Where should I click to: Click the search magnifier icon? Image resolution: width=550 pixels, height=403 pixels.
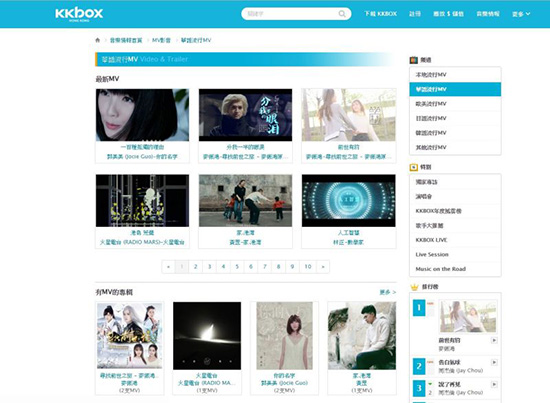pos(342,14)
